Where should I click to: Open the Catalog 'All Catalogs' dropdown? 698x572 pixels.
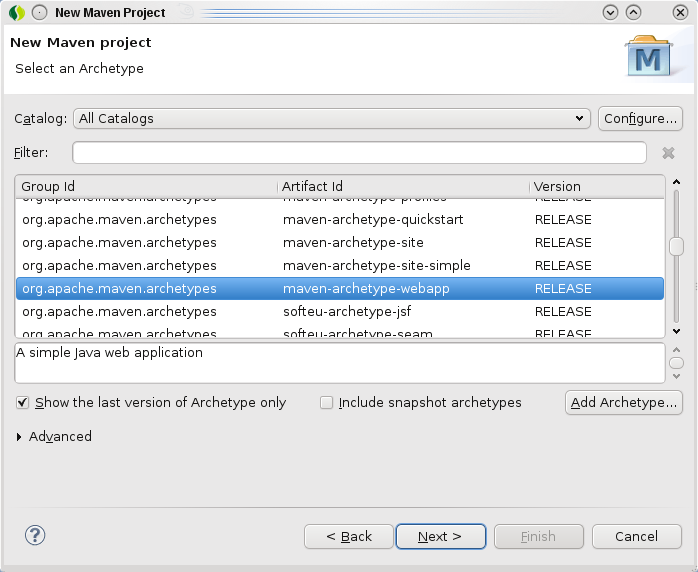[332, 119]
